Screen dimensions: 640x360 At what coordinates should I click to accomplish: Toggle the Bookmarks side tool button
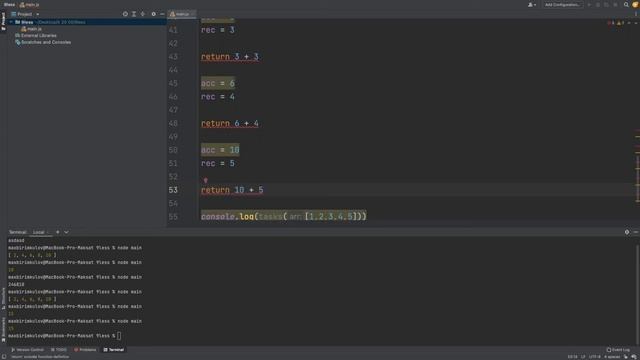click(3, 329)
